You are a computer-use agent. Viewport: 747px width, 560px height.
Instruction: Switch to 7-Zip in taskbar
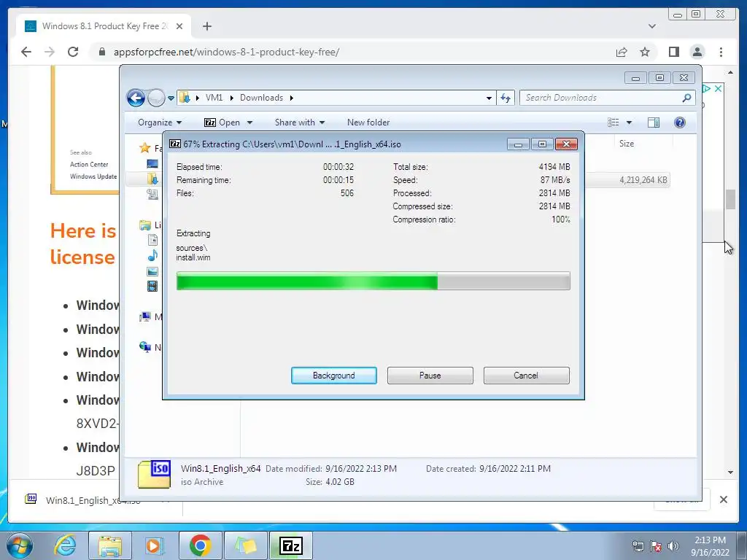(291, 545)
